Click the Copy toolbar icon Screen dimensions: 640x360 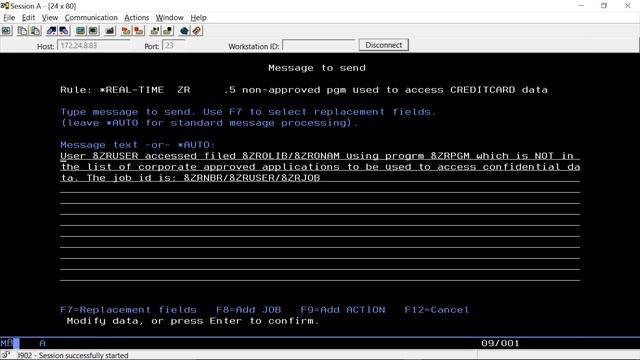click(x=22, y=31)
